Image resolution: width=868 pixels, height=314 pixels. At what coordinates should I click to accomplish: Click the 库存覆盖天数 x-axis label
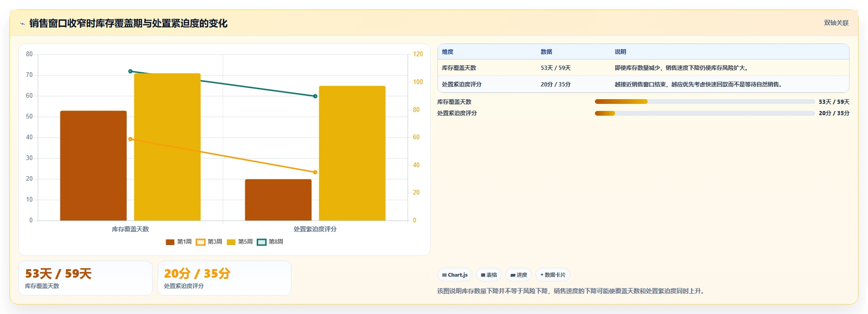[130, 229]
